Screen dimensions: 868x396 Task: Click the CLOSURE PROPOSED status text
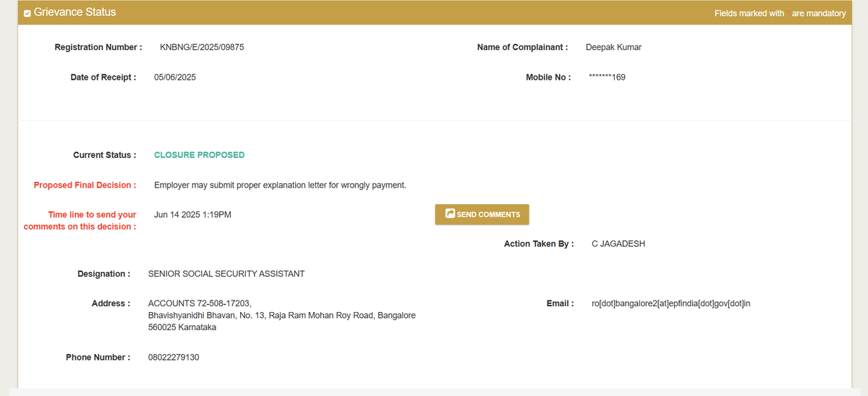(x=200, y=155)
